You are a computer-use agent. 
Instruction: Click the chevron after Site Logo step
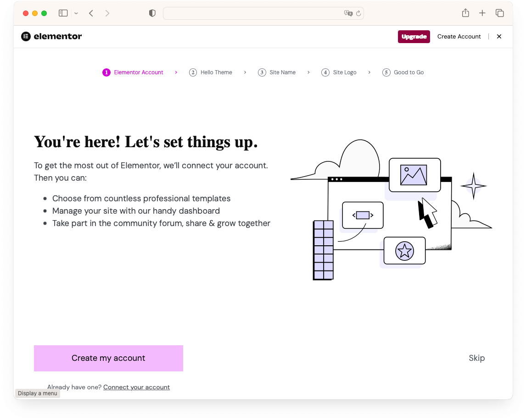(369, 72)
